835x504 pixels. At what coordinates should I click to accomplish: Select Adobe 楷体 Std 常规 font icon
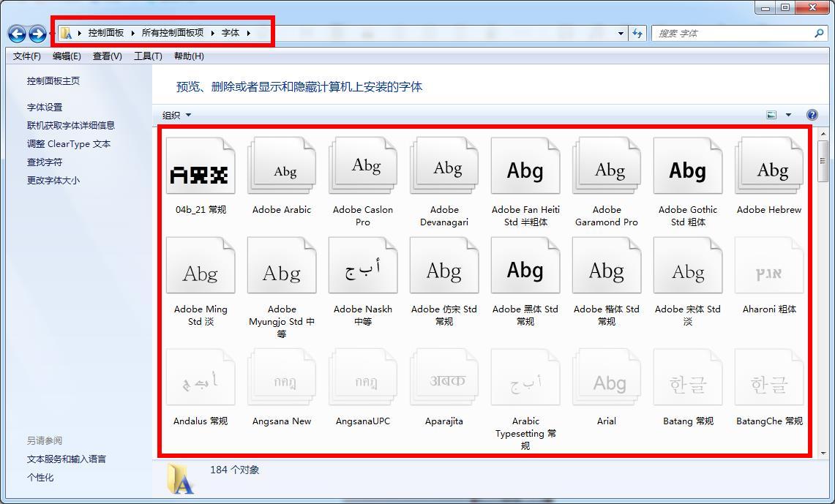tap(607, 266)
